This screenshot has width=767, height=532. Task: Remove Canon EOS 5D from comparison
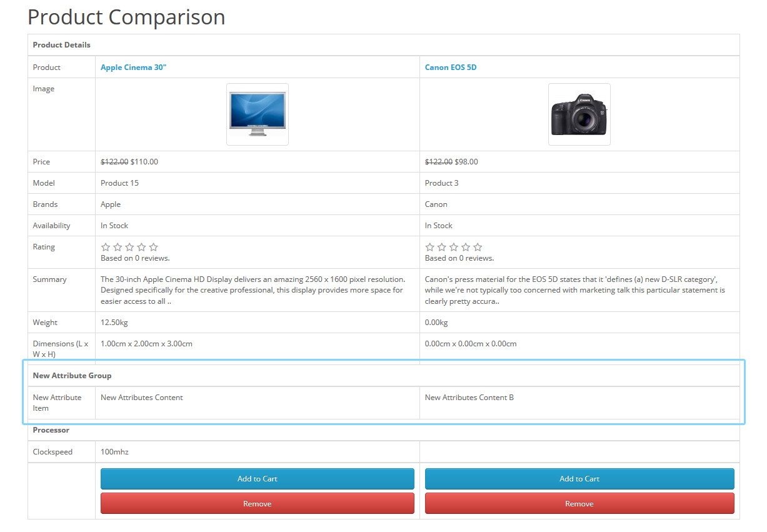point(579,503)
